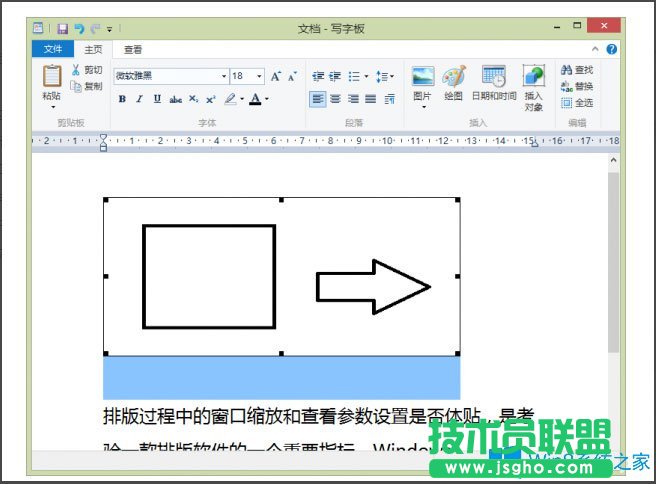Center align text

point(335,99)
